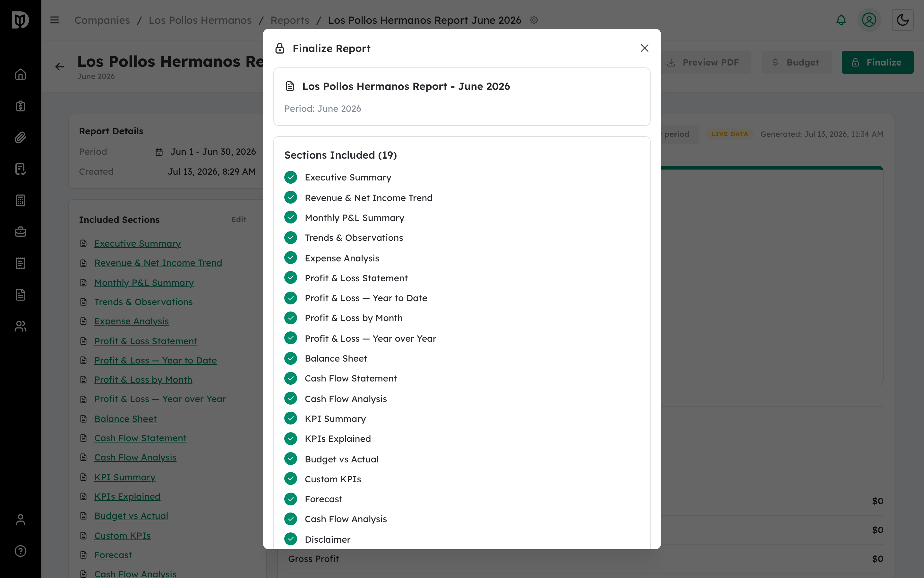924x578 pixels.
Task: Open Balance Sheet link
Action: (125, 419)
